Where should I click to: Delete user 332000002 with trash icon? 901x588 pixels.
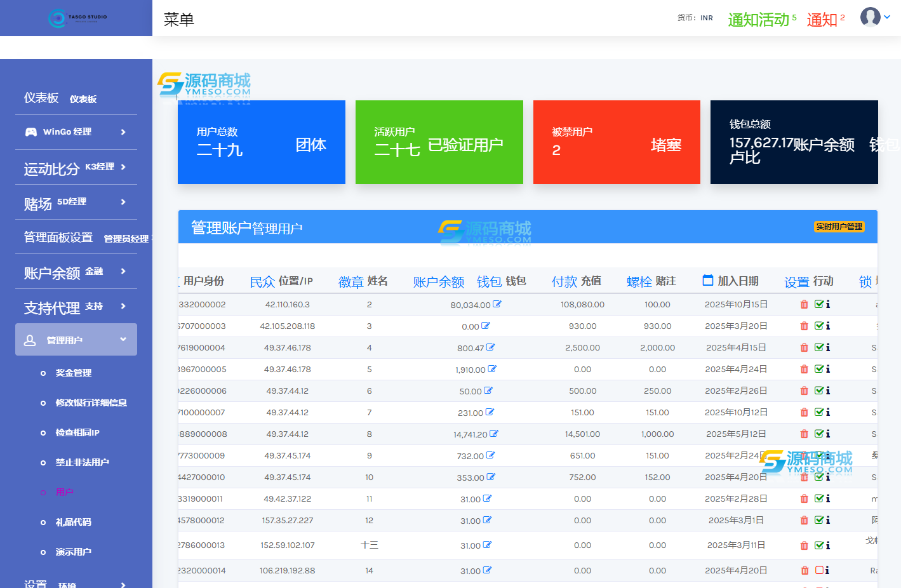click(x=804, y=305)
